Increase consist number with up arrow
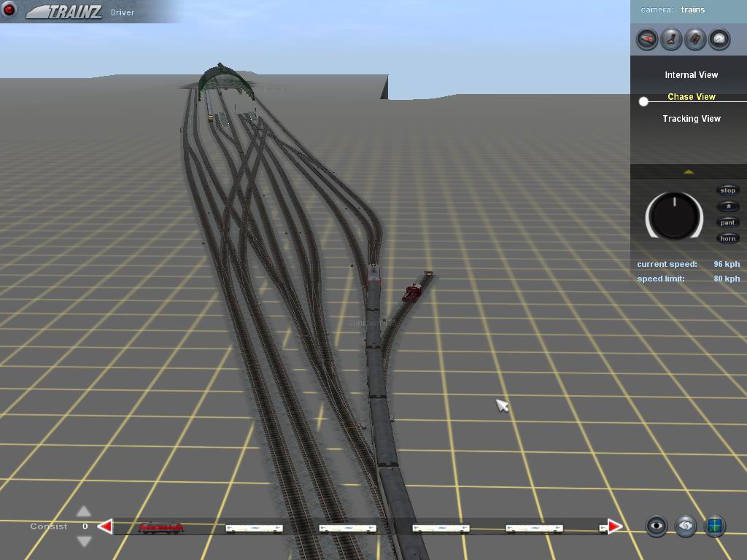This screenshot has width=747, height=560. 84,511
